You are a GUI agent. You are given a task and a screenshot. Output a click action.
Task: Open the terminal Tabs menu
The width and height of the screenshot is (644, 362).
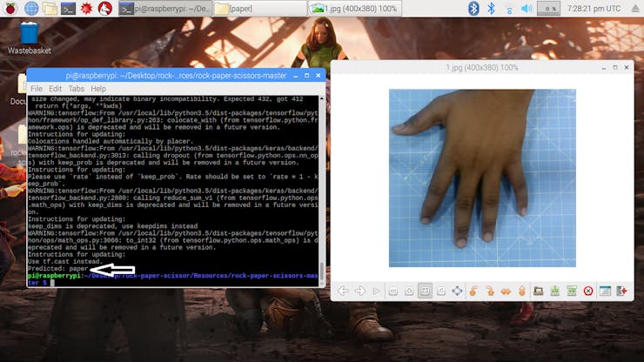76,89
